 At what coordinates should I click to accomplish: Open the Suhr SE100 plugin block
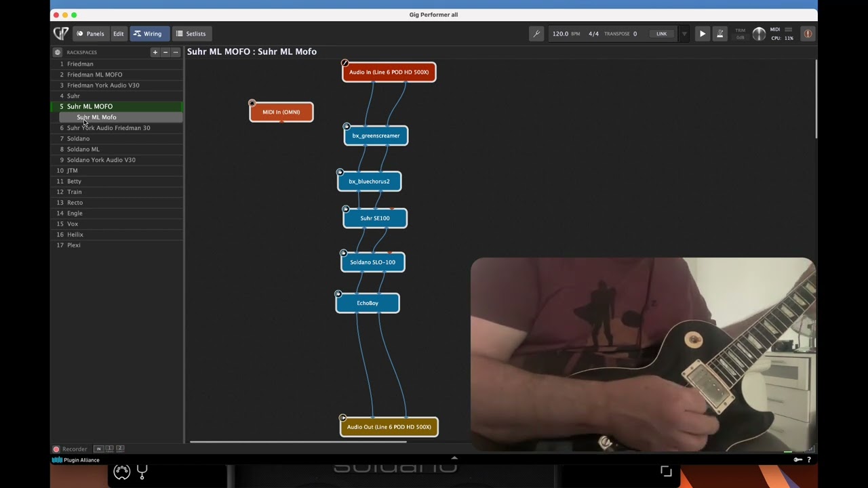375,218
